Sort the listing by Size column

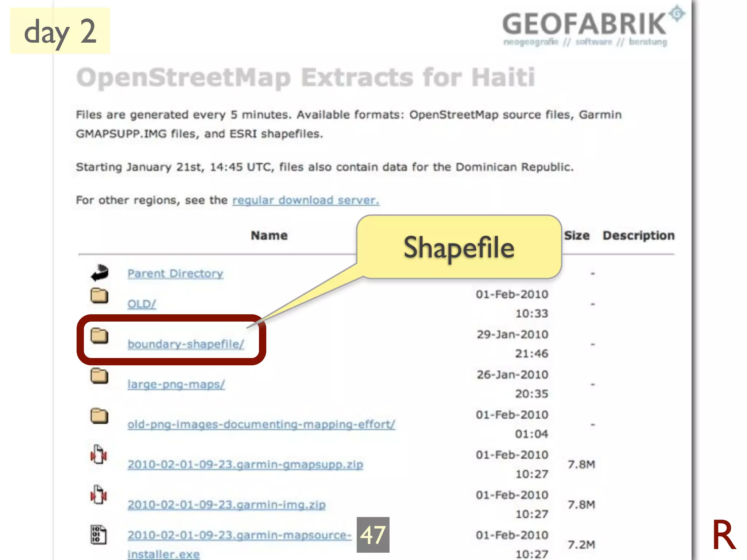577,236
